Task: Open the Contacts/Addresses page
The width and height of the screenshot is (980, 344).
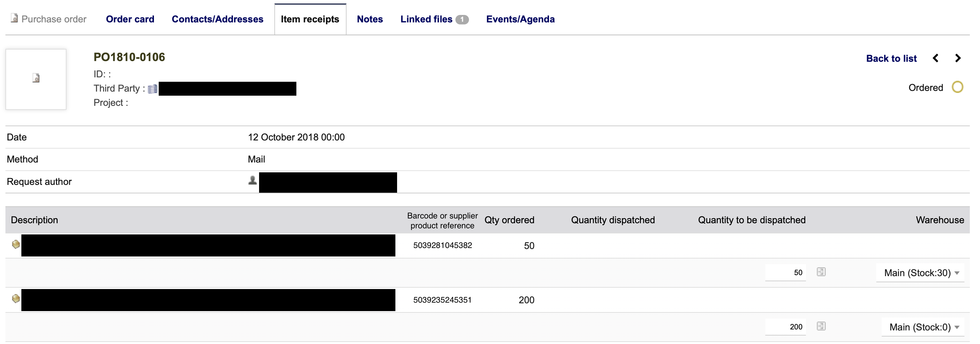Action: (217, 19)
